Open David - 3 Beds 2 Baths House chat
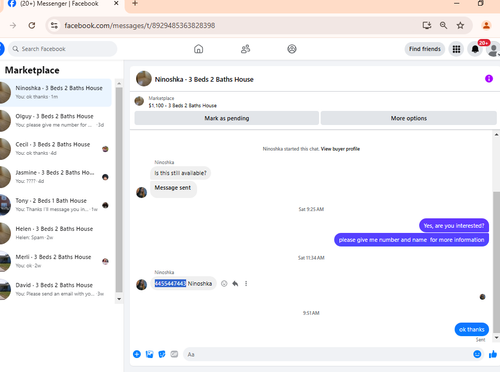Image resolution: width=500 pixels, height=372 pixels. tap(56, 289)
